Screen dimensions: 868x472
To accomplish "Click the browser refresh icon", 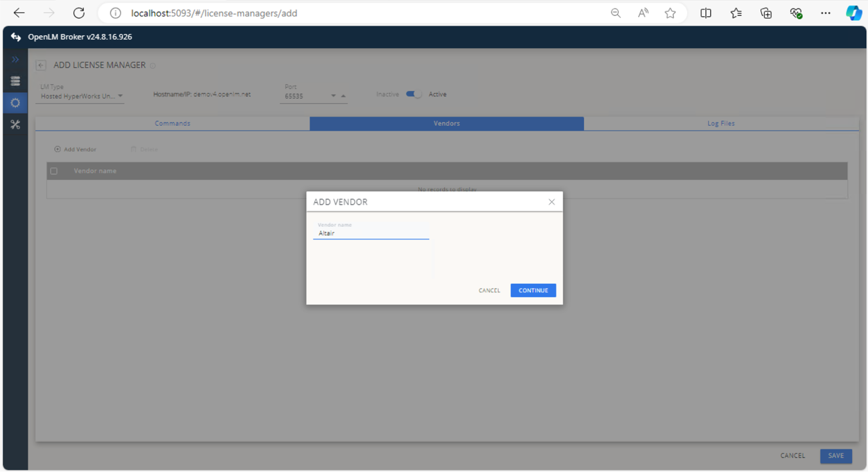I will tap(79, 13).
